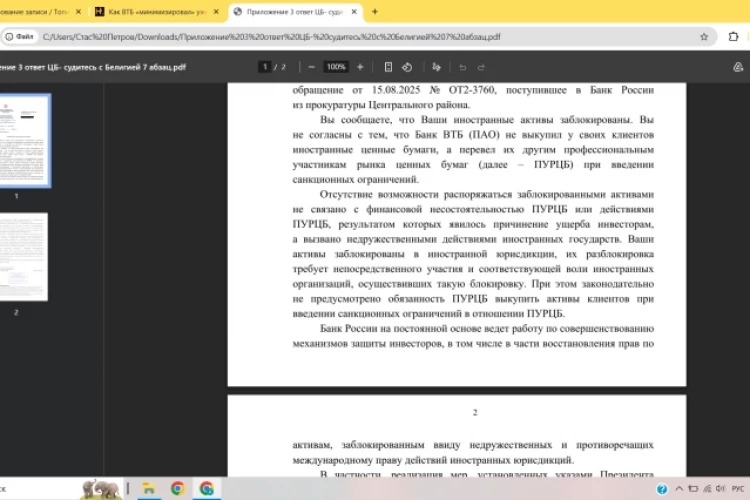The width and height of the screenshot is (750, 500).
Task: Open the volume tray icon
Action: pos(720,489)
